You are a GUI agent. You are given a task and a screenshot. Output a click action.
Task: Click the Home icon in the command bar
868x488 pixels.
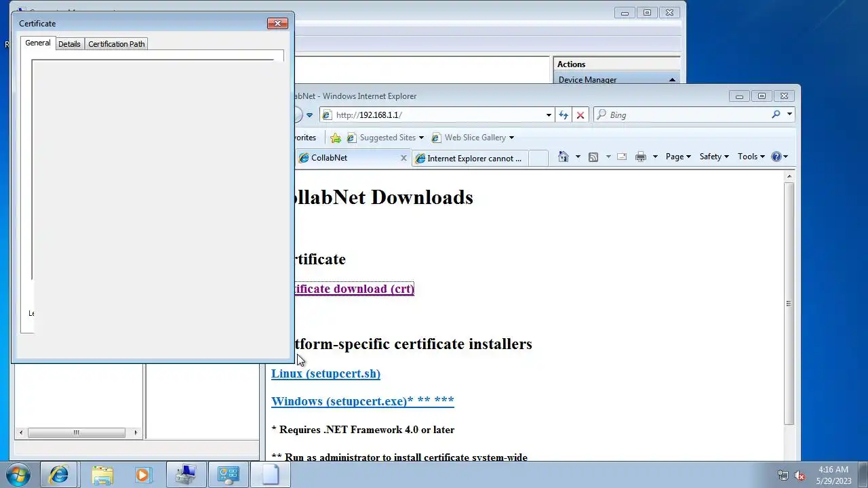(x=563, y=157)
